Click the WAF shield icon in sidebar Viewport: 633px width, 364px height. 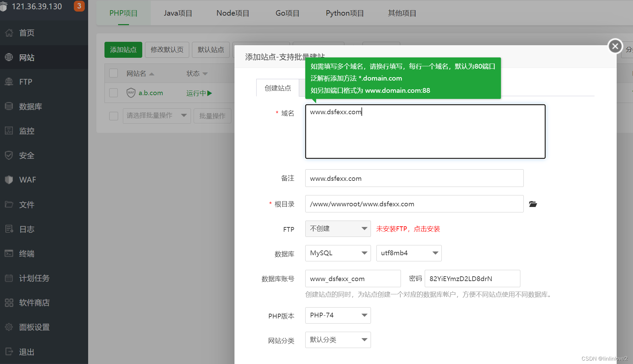[9, 179]
